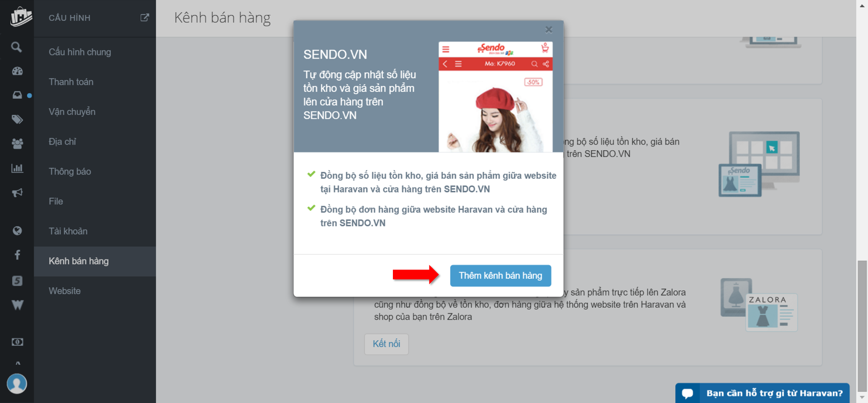Click Thêm kênh bán hàng button
Image resolution: width=868 pixels, height=403 pixels.
pos(501,276)
